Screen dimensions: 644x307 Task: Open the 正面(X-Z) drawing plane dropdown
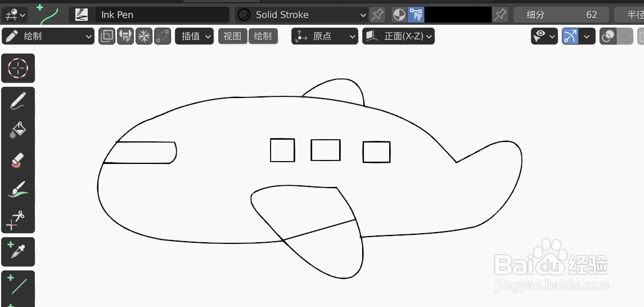coord(398,36)
